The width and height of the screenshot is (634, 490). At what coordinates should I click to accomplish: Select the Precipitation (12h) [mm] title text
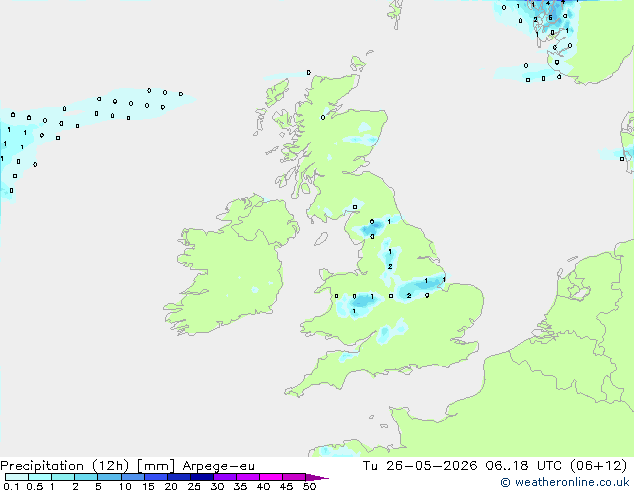pyautogui.click(x=88, y=466)
